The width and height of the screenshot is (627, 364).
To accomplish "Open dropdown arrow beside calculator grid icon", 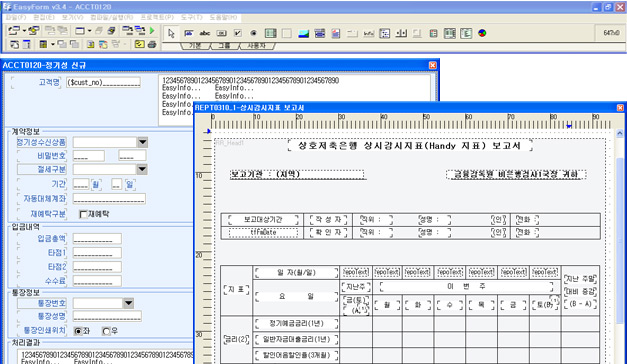I will click(x=52, y=44).
